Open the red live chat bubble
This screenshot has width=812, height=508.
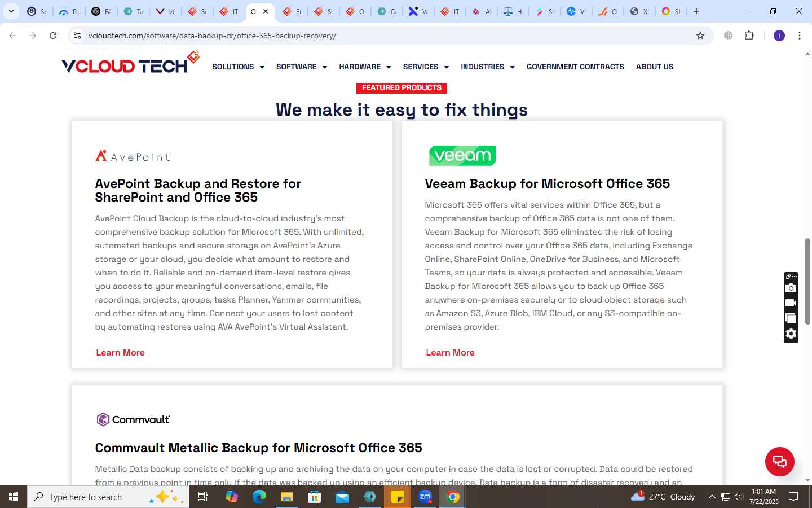click(x=779, y=462)
